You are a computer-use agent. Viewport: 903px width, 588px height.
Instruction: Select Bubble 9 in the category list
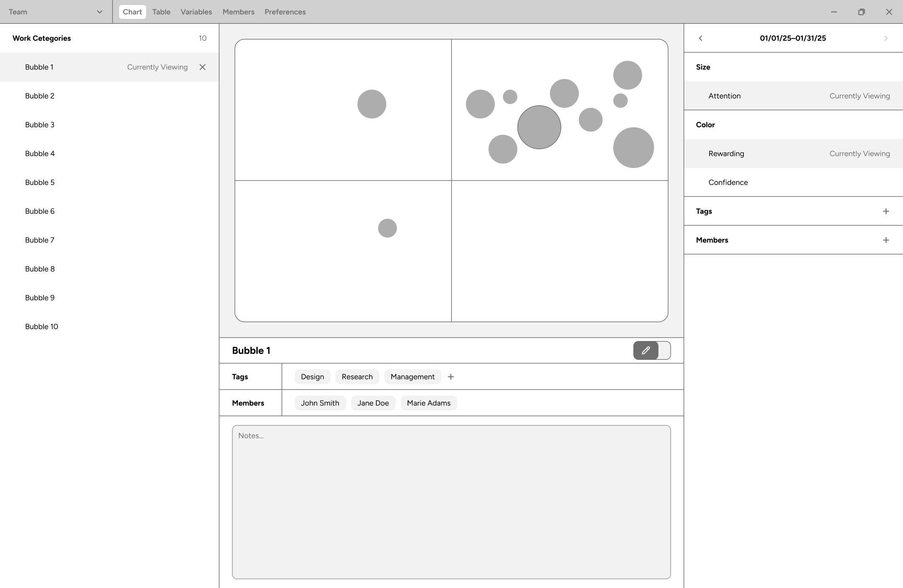tap(110, 298)
